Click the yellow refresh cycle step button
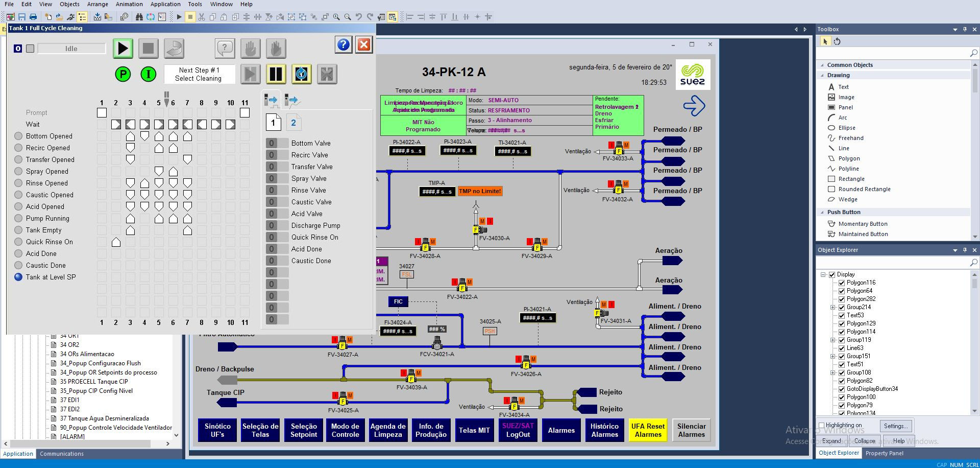The image size is (980, 468). click(302, 74)
